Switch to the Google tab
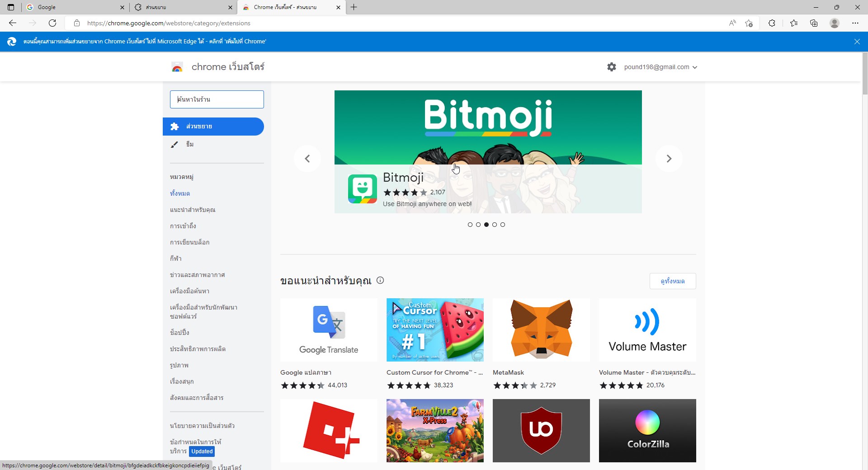The image size is (868, 470). pos(75,7)
